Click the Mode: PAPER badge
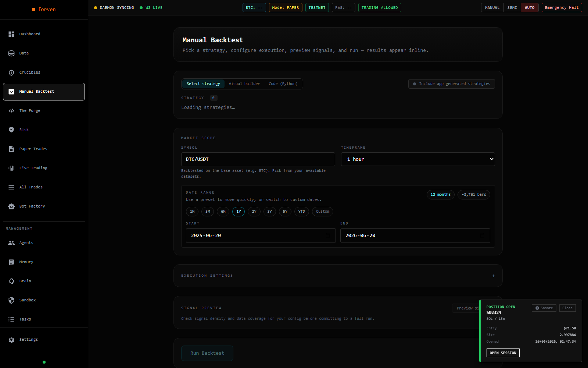This screenshot has height=368, width=588. click(286, 8)
